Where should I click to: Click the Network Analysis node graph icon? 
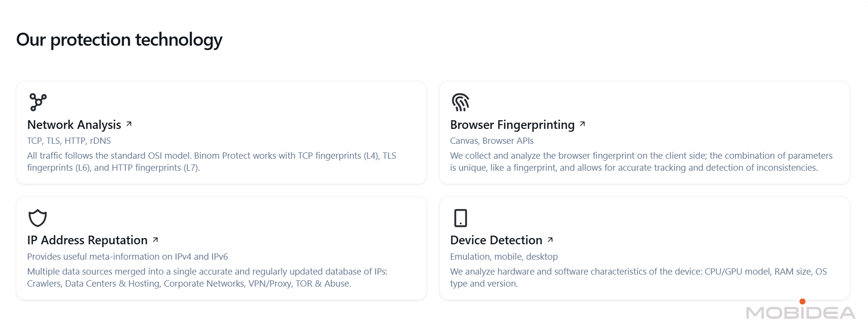[x=38, y=102]
